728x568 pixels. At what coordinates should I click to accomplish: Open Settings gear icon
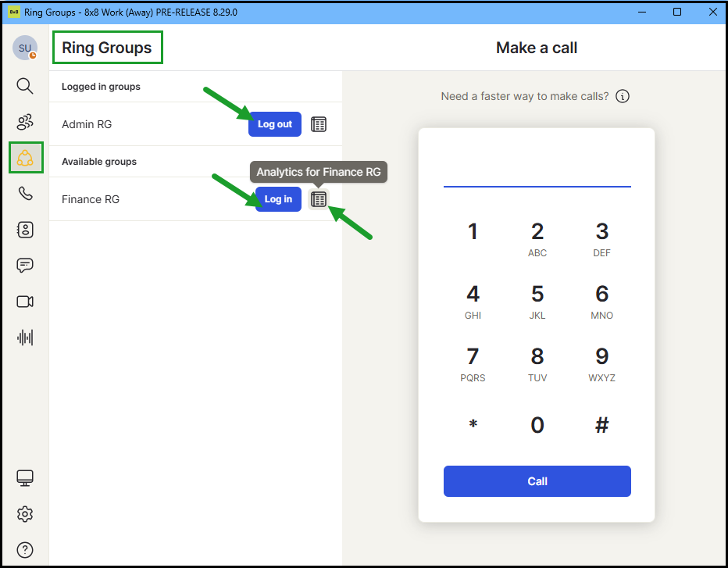(25, 513)
